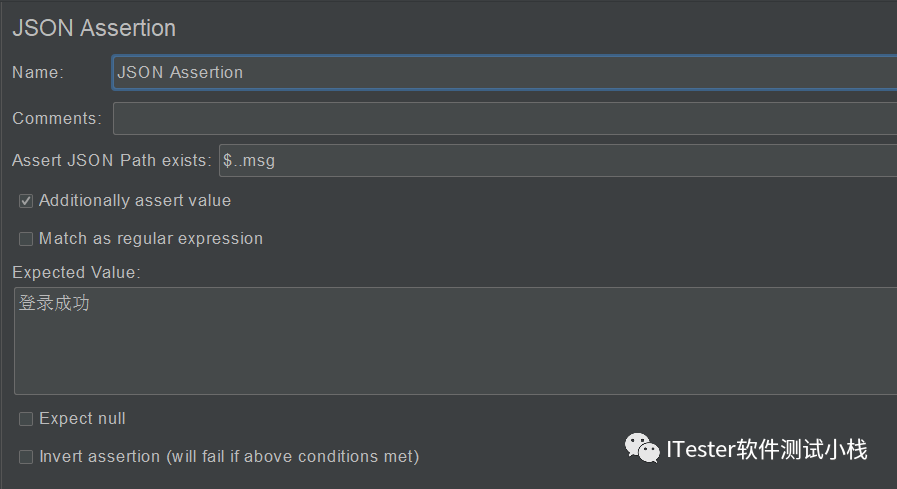This screenshot has width=897, height=489.
Task: Click into the empty Comments field
Action: coord(505,118)
